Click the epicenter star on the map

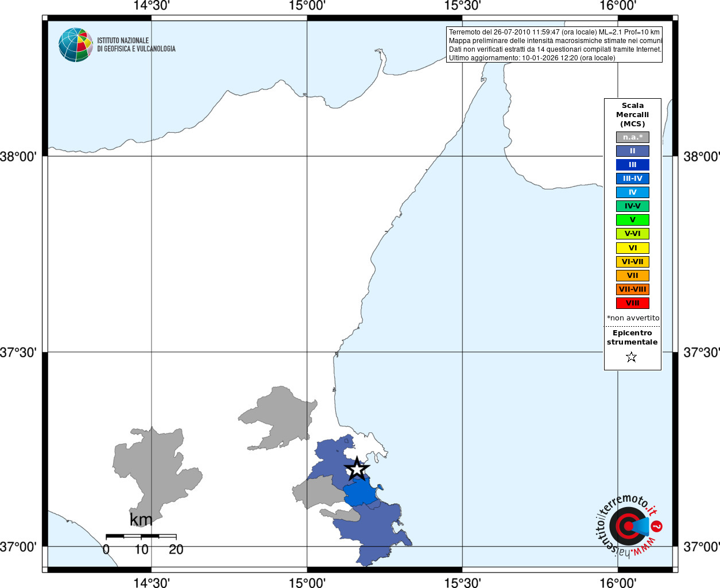(357, 469)
